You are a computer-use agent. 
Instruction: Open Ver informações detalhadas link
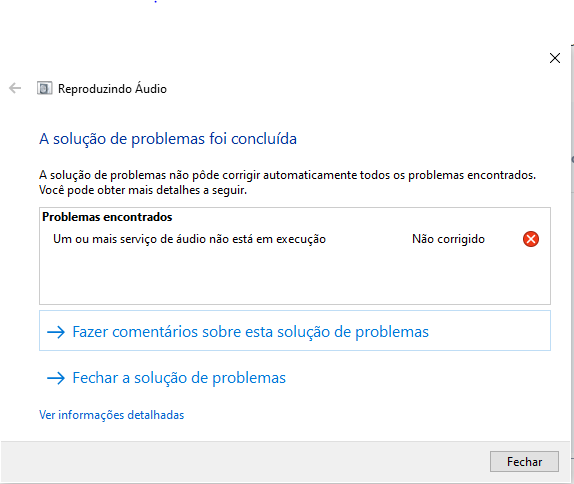point(111,415)
